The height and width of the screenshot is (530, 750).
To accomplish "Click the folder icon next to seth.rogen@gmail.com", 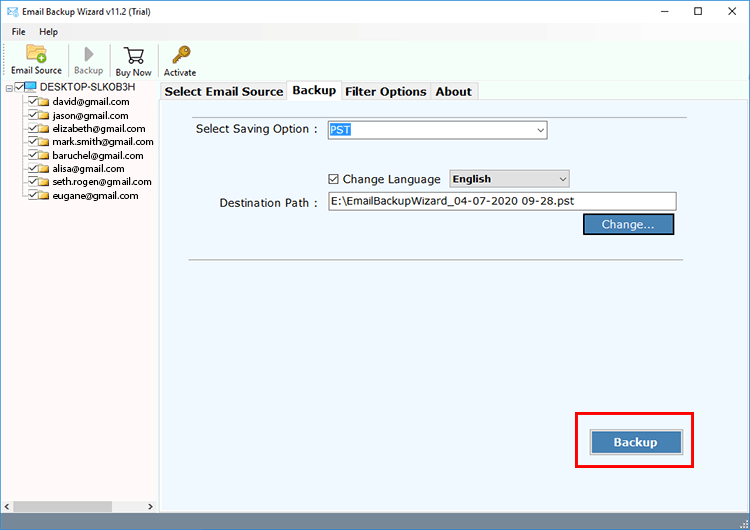I will (x=44, y=182).
